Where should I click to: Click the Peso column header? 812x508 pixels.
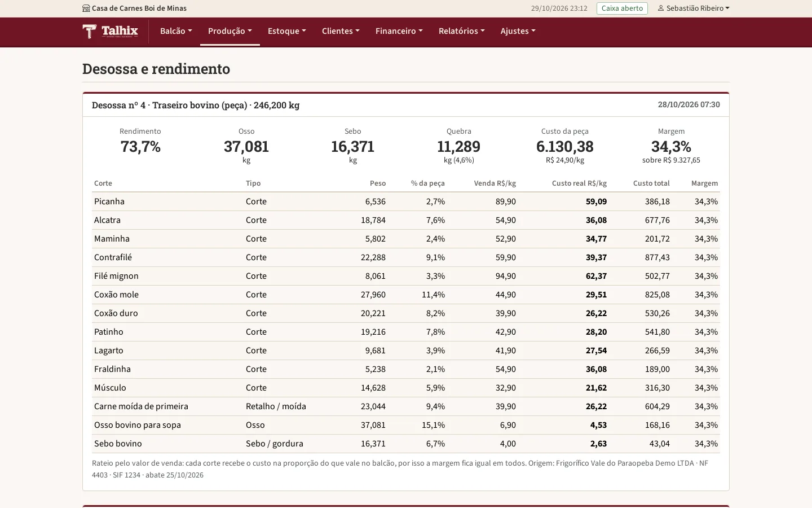(378, 183)
